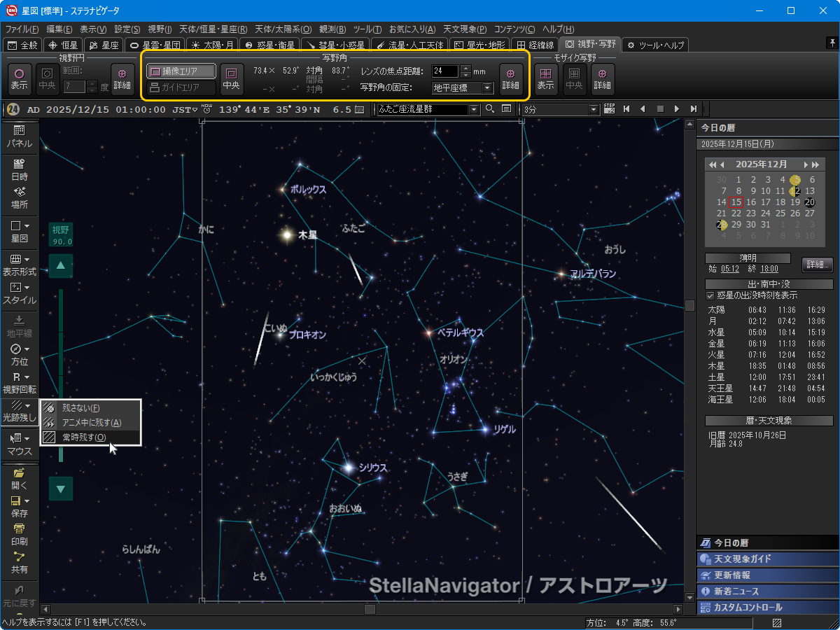Open the 日時 date-time tool

(19, 169)
